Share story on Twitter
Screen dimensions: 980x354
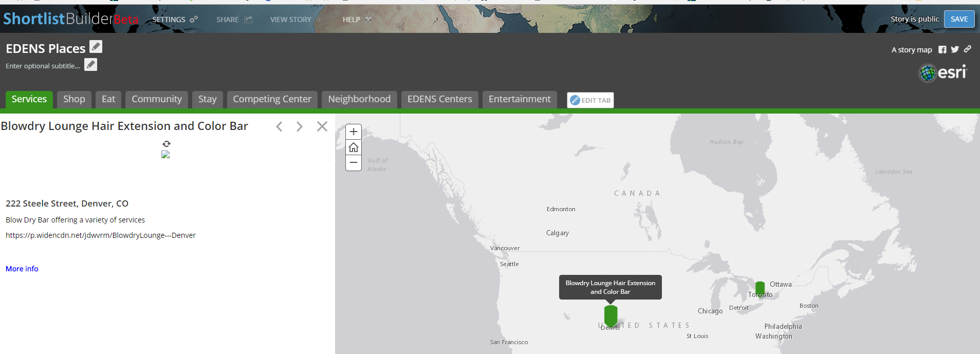[x=955, y=49]
